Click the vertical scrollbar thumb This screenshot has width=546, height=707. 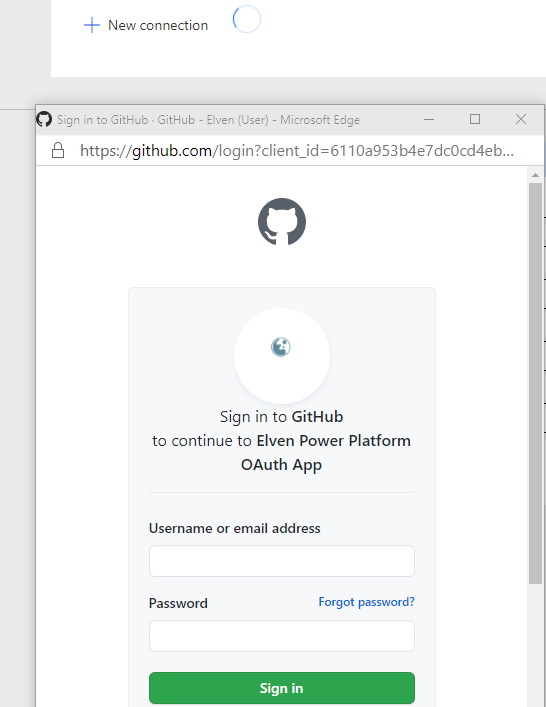click(x=535, y=383)
